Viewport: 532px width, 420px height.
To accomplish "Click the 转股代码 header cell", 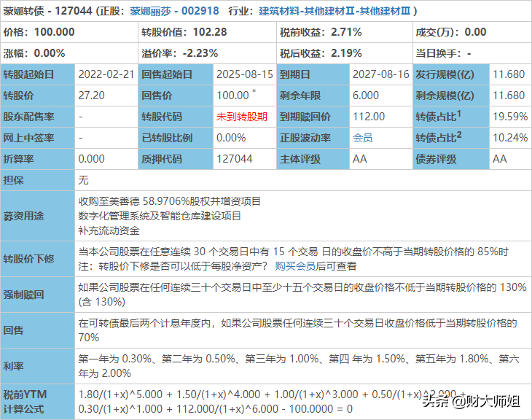I will click(176, 117).
